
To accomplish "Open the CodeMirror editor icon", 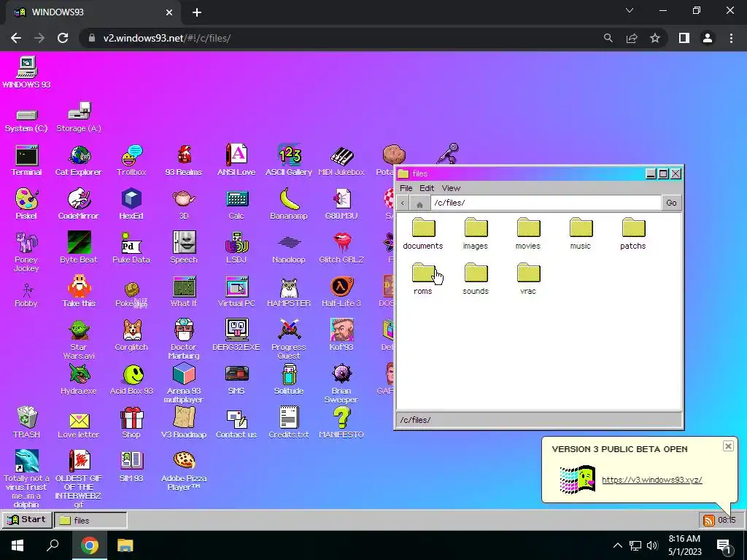I will (x=79, y=204).
